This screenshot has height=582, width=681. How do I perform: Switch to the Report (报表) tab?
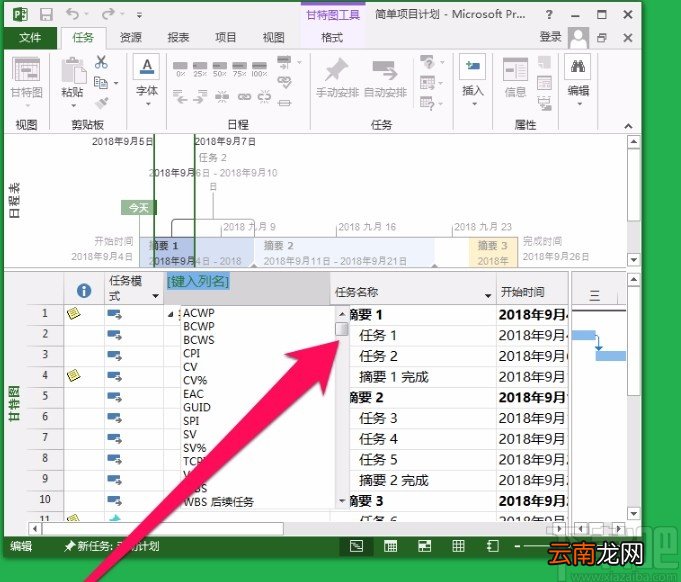pyautogui.click(x=179, y=38)
